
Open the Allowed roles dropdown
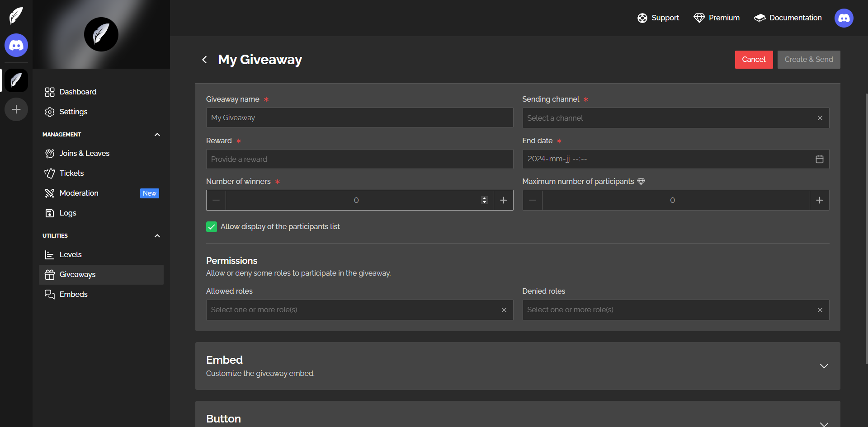(353, 310)
